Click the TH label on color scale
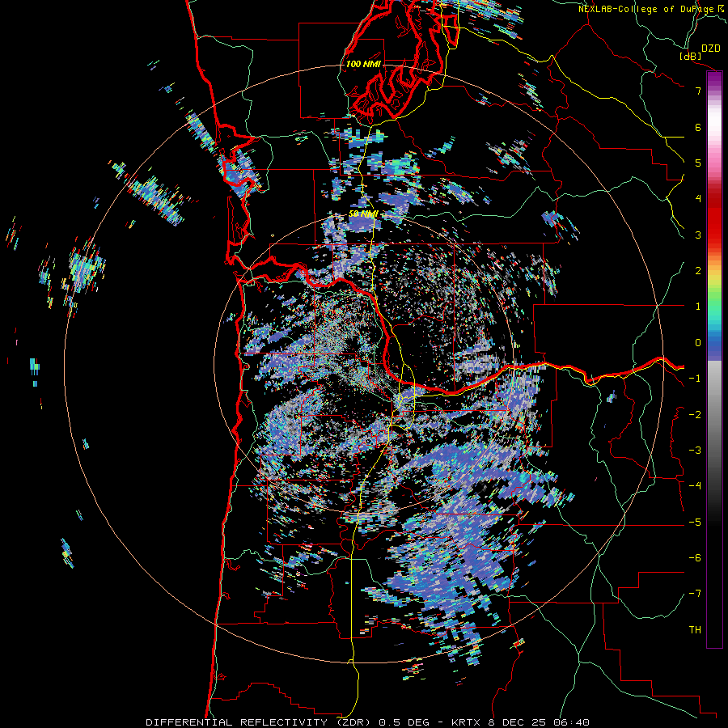This screenshot has height=728, width=728. (x=695, y=630)
